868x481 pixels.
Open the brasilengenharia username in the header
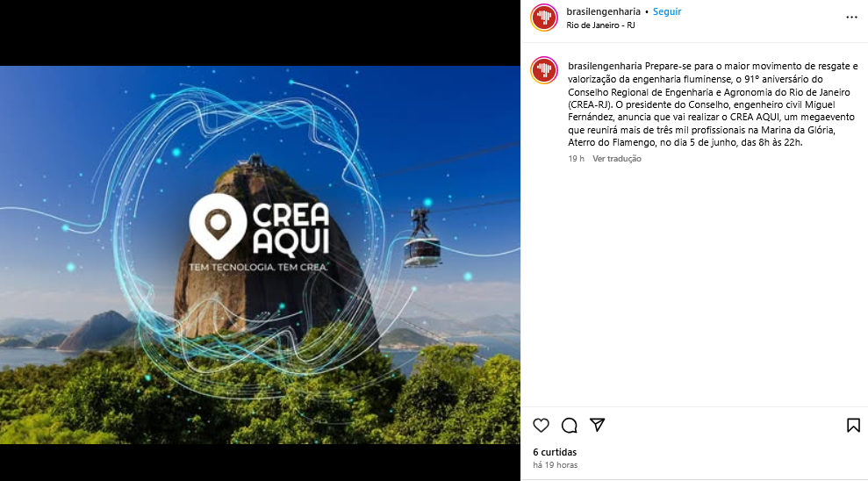click(x=603, y=11)
